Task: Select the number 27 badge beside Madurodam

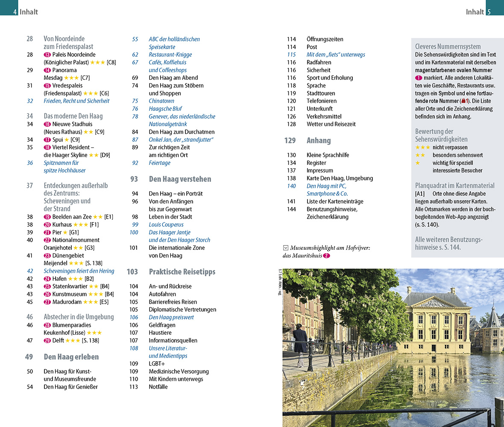Action: click(x=47, y=302)
